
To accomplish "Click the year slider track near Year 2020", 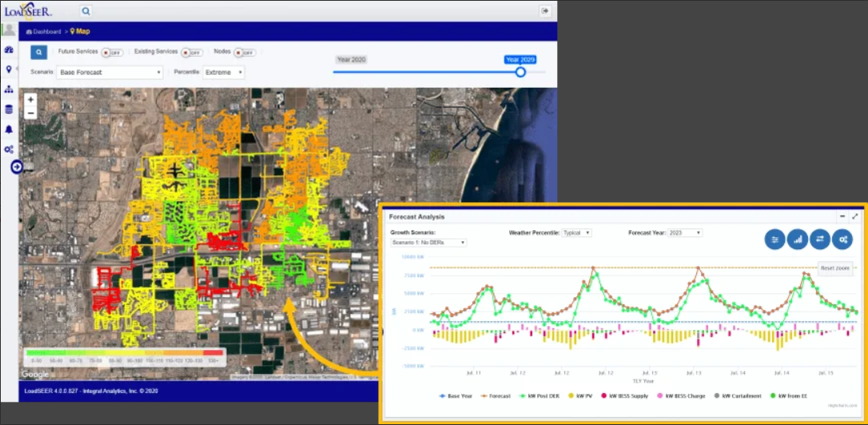I will click(x=351, y=72).
